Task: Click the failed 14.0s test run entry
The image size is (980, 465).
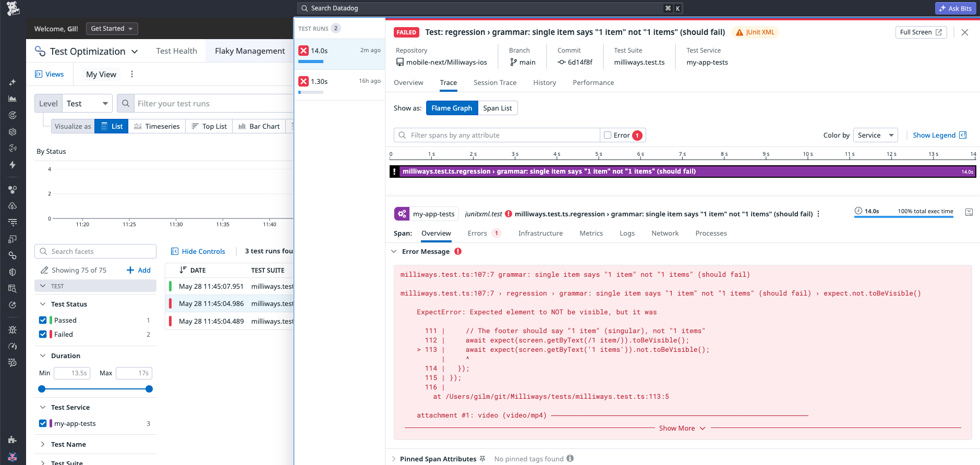Action: click(340, 54)
